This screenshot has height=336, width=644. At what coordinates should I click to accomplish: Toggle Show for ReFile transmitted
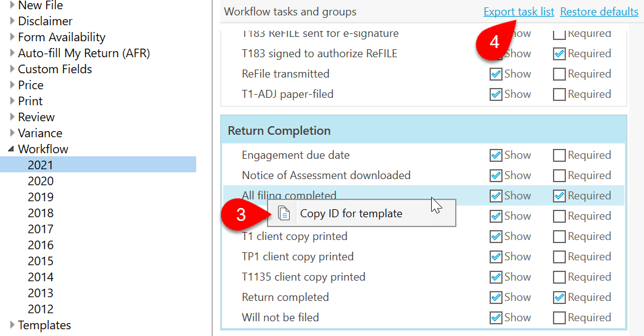tap(496, 74)
